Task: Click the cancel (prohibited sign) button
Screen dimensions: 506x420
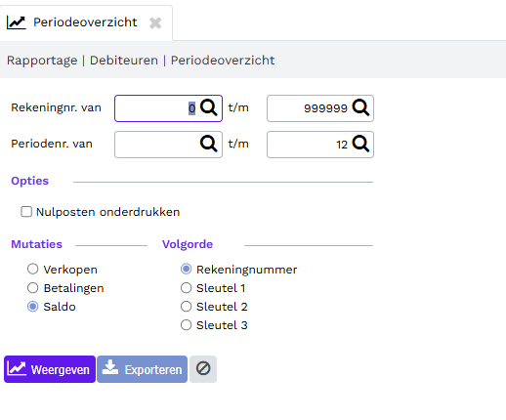Action: 203,369
